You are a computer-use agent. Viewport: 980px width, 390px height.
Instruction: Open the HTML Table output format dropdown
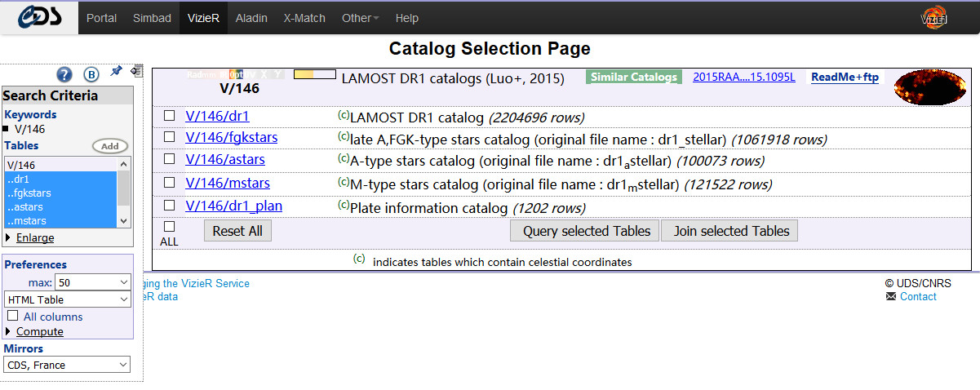click(67, 299)
